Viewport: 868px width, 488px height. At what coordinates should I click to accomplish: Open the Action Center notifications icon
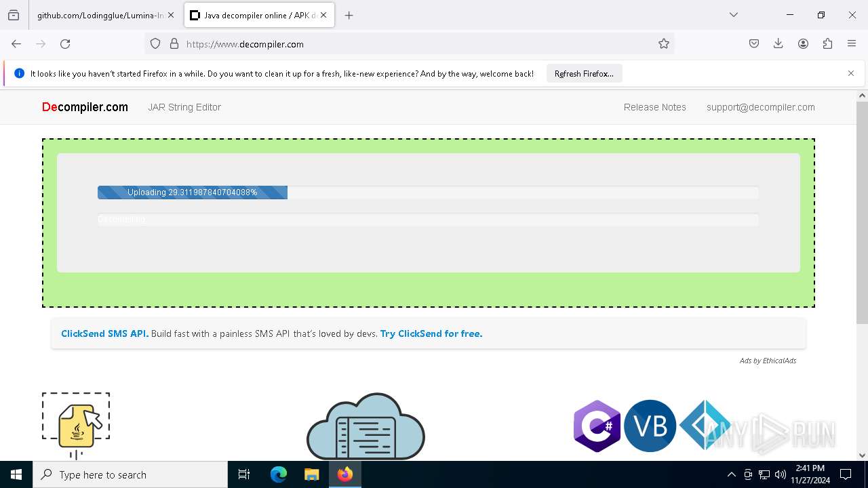pyautogui.click(x=846, y=474)
